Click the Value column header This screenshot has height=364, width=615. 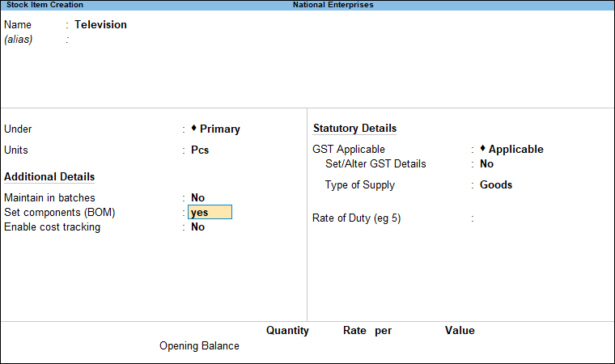pyautogui.click(x=459, y=331)
